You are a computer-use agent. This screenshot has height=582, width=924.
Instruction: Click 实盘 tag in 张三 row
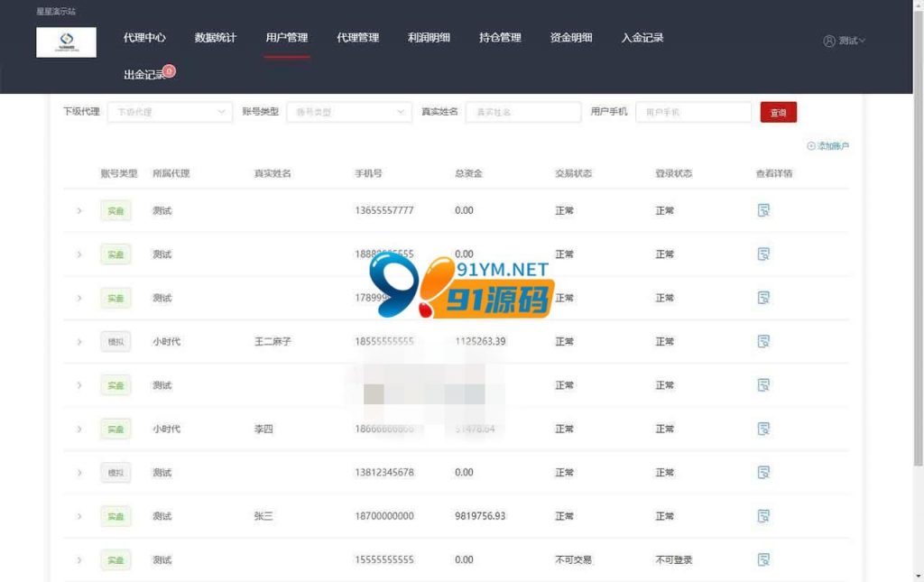[115, 516]
